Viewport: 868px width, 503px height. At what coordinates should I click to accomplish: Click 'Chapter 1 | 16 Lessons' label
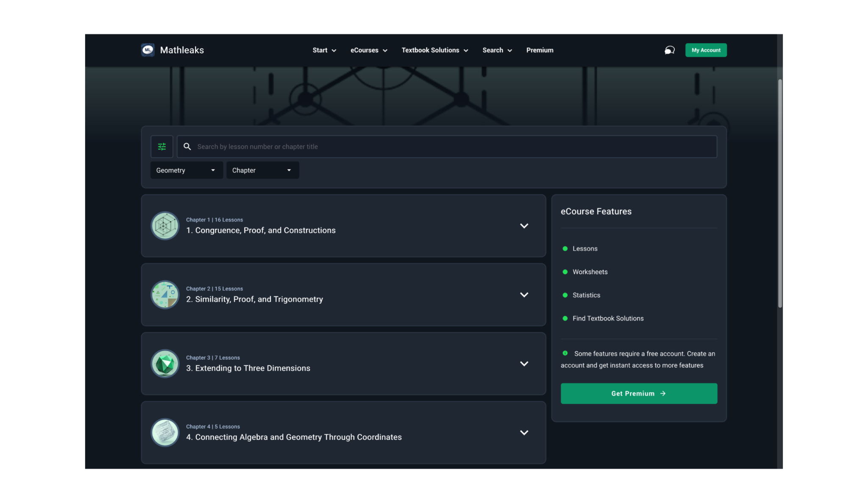[x=214, y=220]
